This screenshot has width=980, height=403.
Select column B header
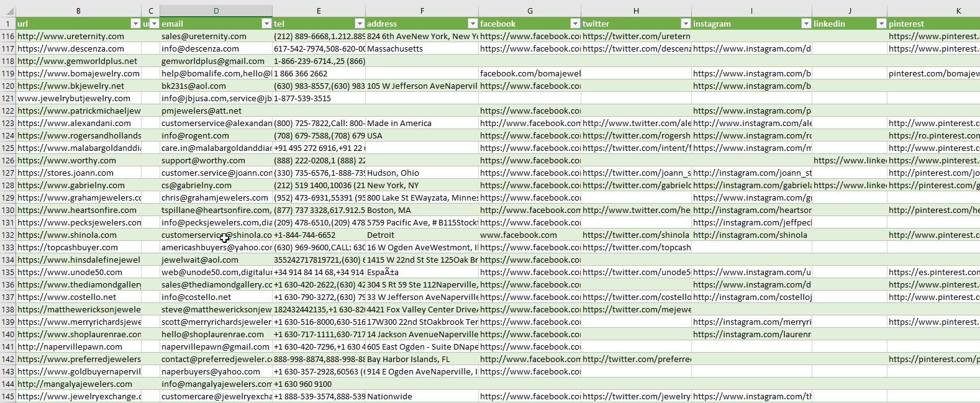[78, 11]
